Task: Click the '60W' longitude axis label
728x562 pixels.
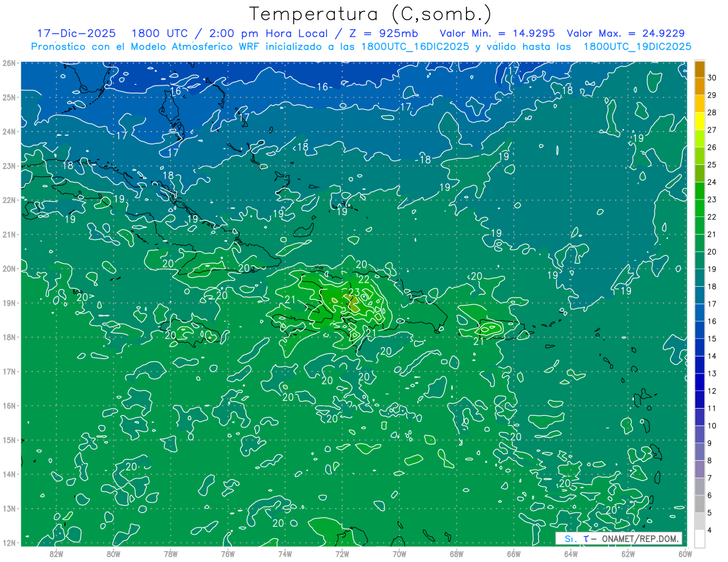Action: point(685,553)
